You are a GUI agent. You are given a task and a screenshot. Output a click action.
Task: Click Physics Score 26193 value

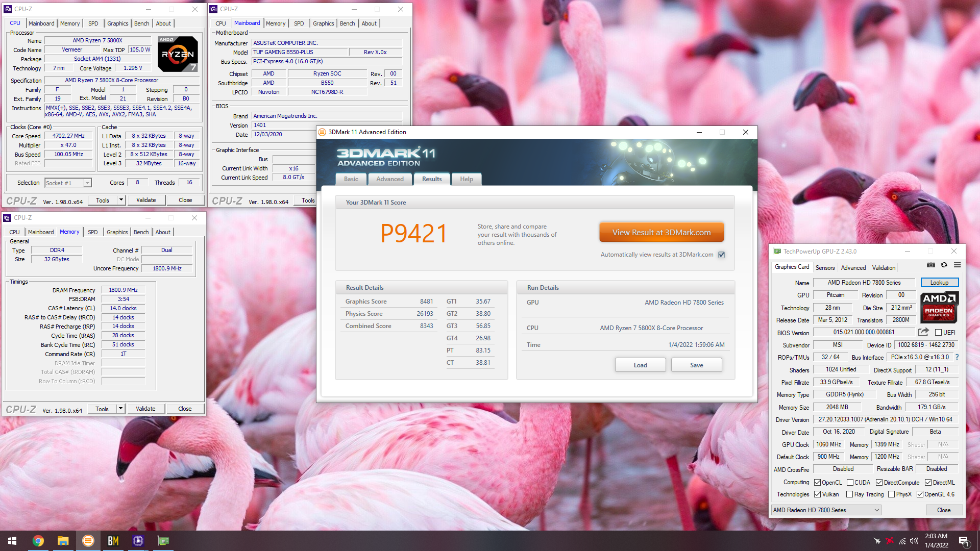coord(425,314)
